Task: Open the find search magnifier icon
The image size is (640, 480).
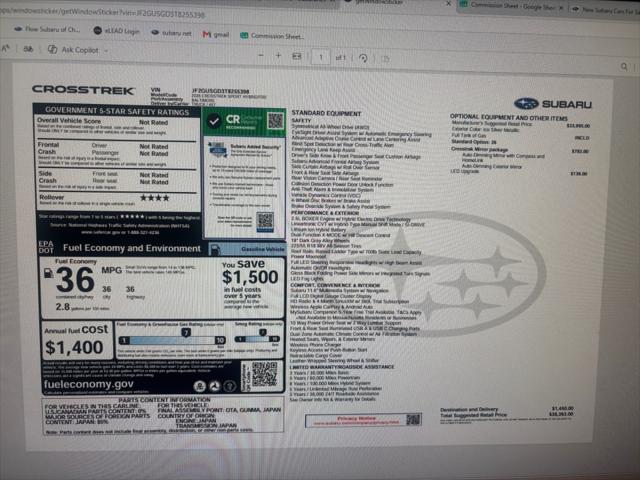Action: (624, 66)
